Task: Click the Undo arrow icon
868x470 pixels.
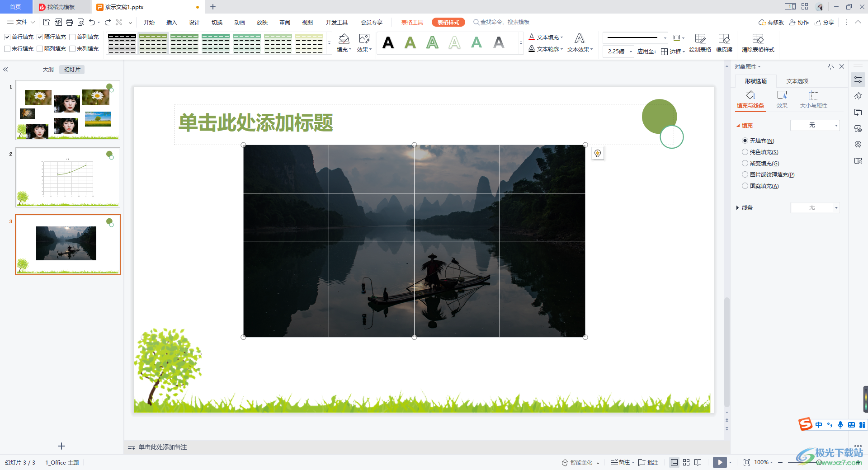Action: [x=92, y=22]
